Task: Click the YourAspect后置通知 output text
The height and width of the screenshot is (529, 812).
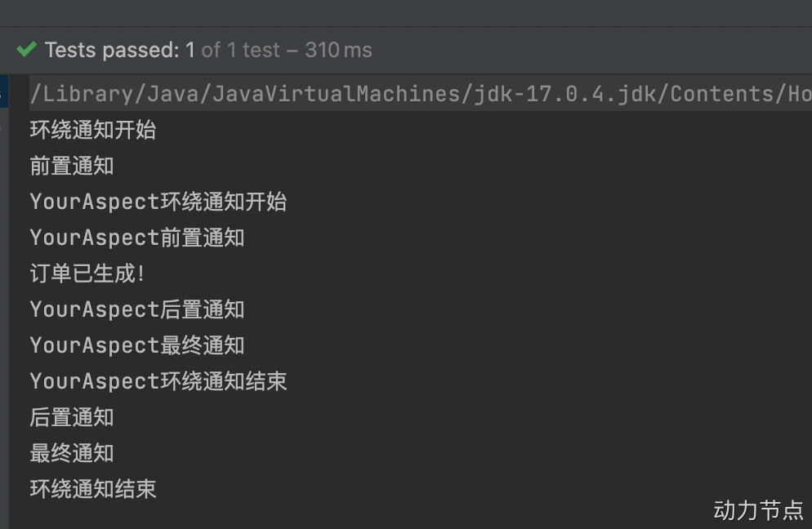Action: tap(137, 309)
